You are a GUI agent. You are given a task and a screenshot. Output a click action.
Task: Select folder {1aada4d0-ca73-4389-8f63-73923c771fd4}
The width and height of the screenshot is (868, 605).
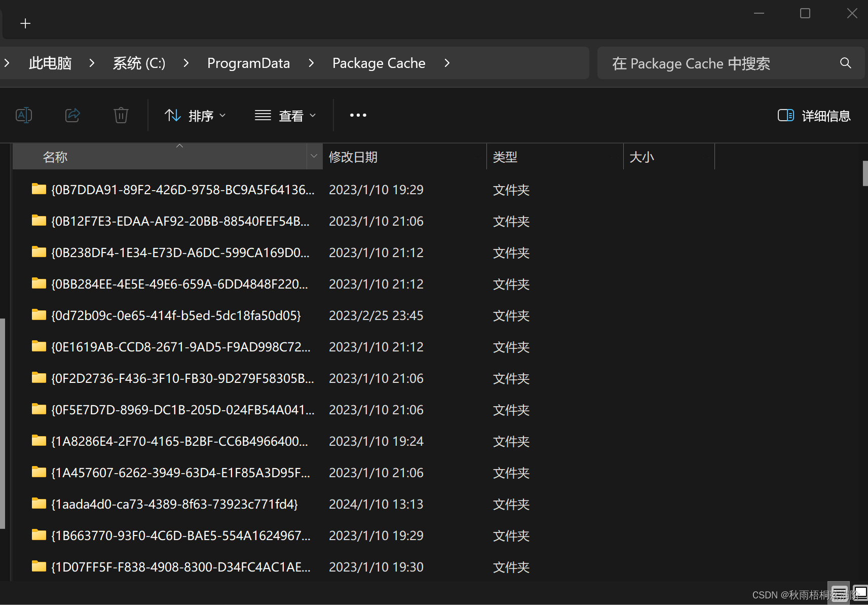point(175,504)
